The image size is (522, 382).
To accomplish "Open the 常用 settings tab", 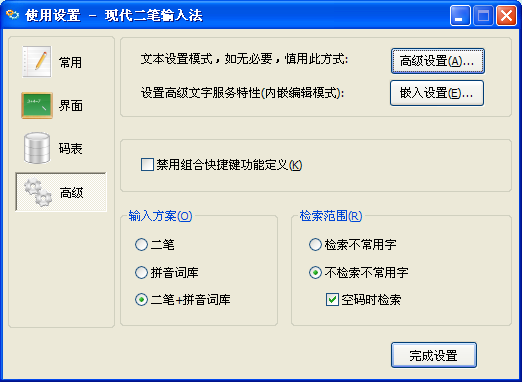I will click(70, 62).
